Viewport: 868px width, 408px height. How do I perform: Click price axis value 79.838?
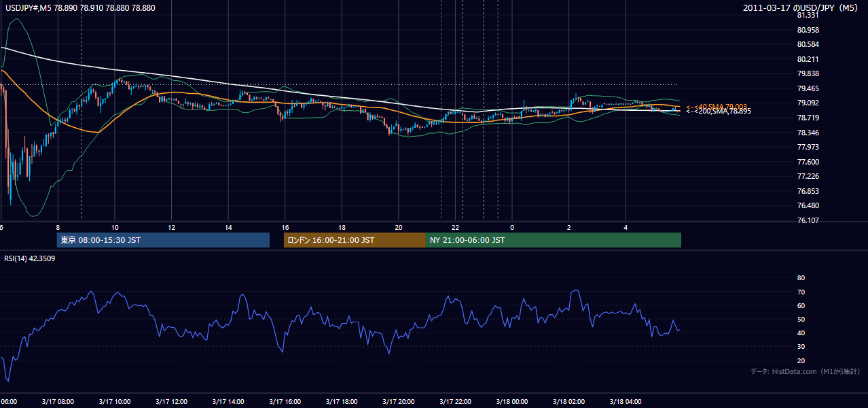(808, 73)
